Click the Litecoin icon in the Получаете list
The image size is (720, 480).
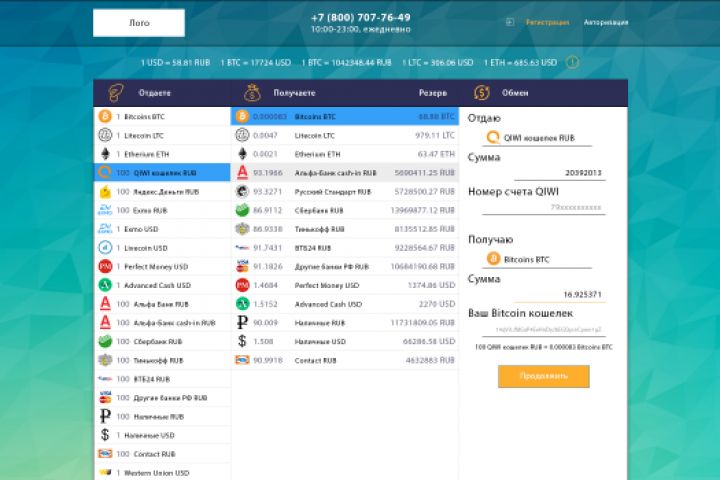242,135
